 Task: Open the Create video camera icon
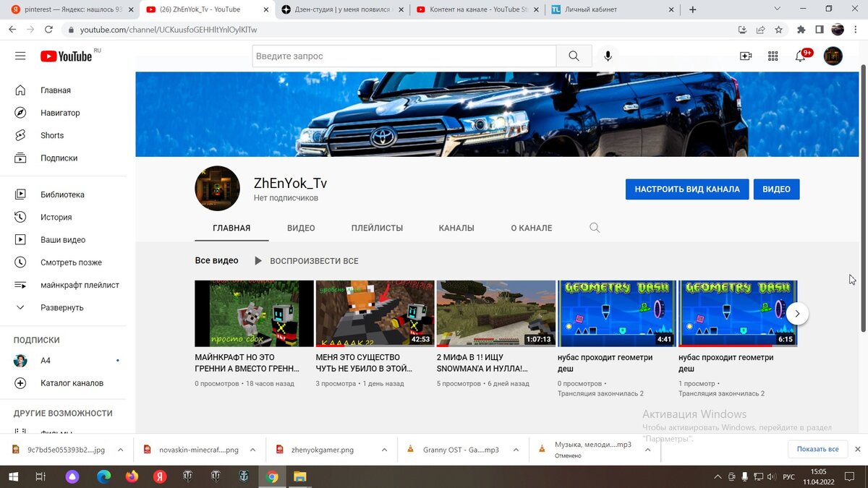[x=746, y=56]
